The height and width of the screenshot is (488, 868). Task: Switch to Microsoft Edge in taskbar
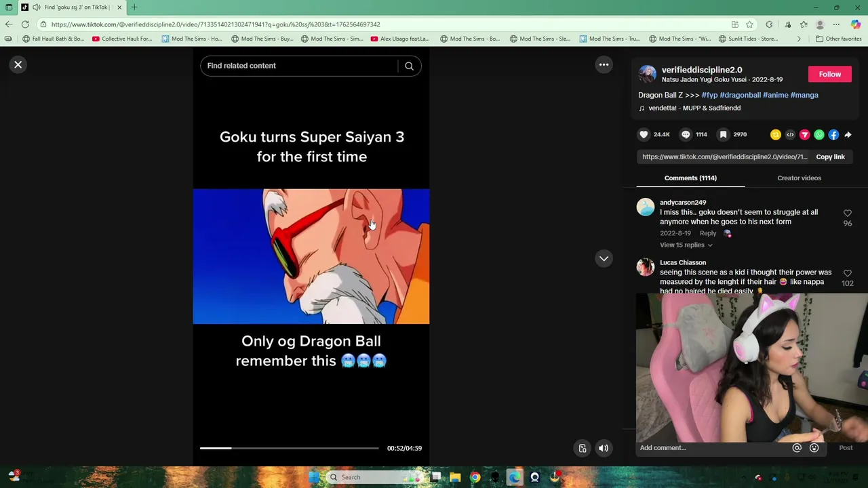point(514,477)
